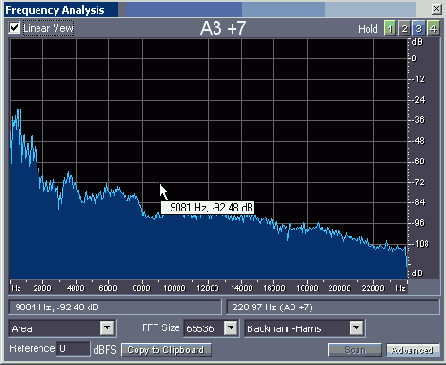Activate Hold button 1

coord(390,29)
